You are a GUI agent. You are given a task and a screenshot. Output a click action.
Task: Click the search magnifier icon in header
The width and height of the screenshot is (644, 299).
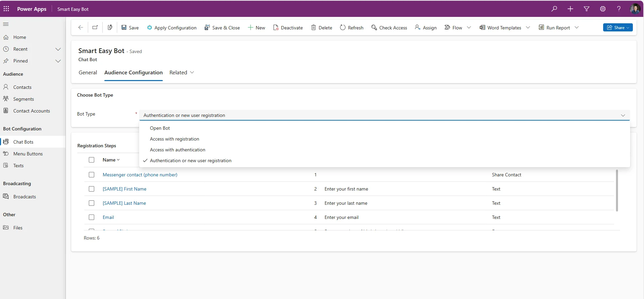[x=554, y=9]
